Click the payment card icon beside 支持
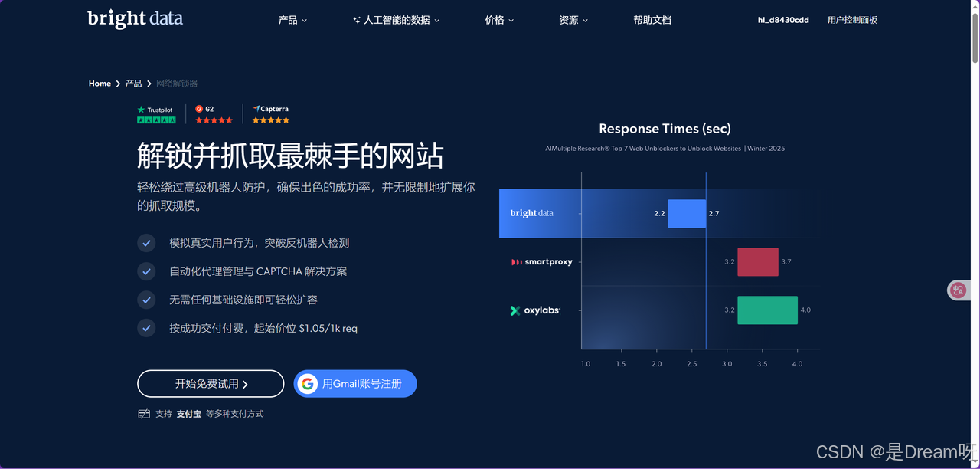This screenshot has height=469, width=980. tap(144, 414)
